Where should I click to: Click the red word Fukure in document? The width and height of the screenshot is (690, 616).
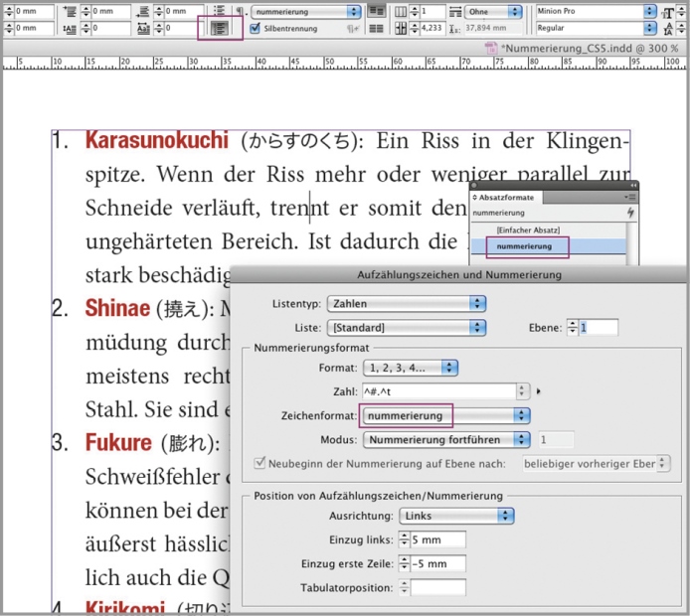(x=118, y=442)
